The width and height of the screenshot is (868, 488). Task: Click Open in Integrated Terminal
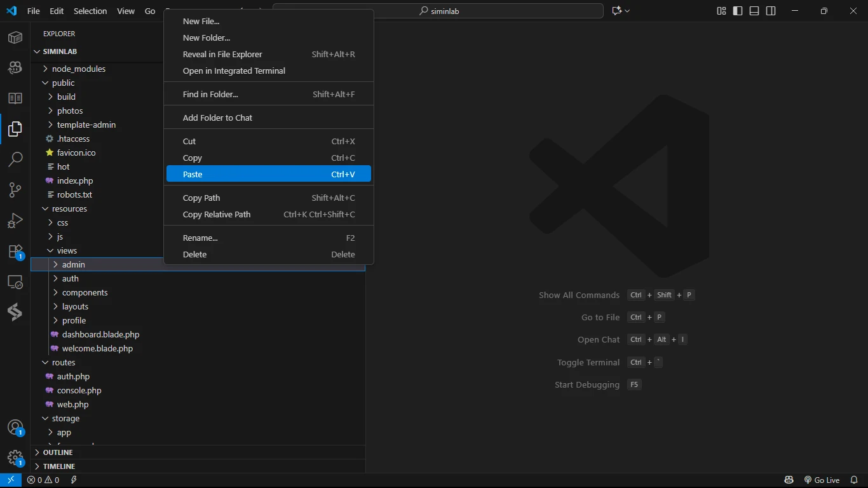(x=234, y=71)
